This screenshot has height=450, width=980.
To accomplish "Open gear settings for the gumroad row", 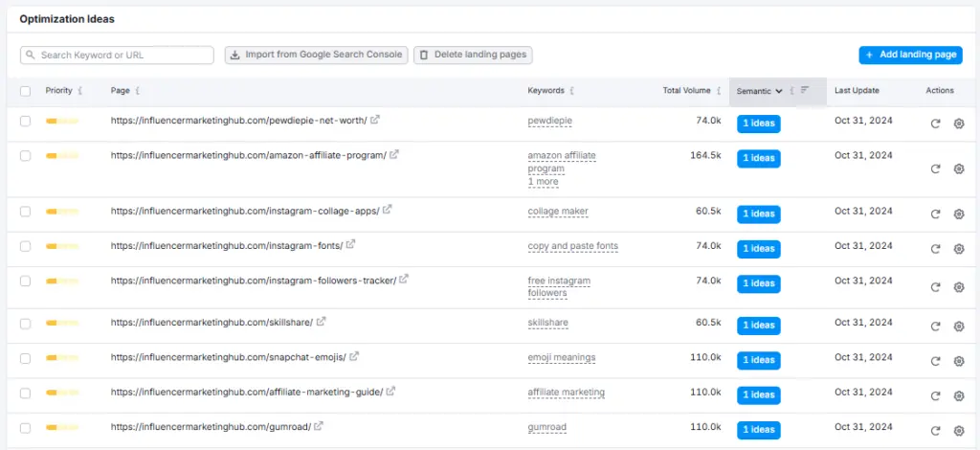I will 959,430.
